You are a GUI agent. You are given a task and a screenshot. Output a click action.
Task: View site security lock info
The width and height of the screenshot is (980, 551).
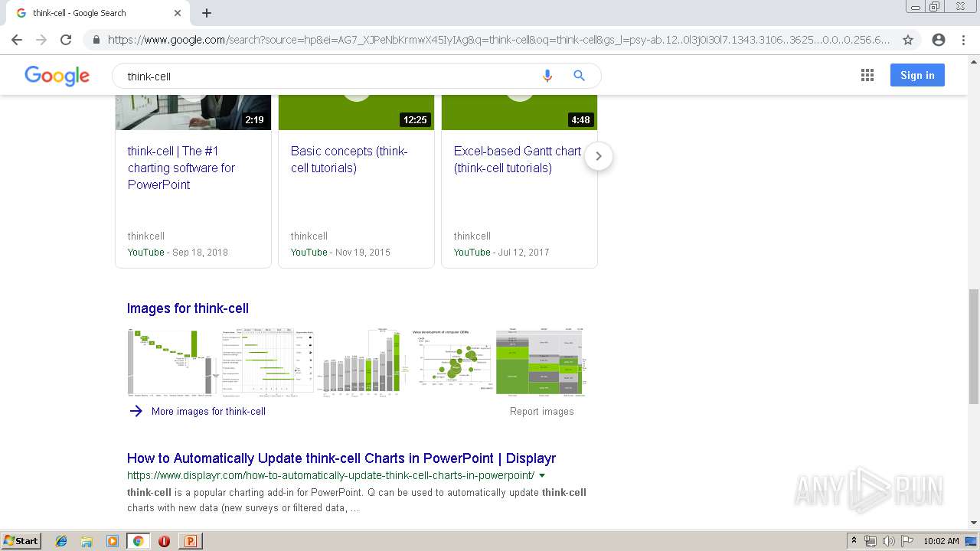pos(96,40)
